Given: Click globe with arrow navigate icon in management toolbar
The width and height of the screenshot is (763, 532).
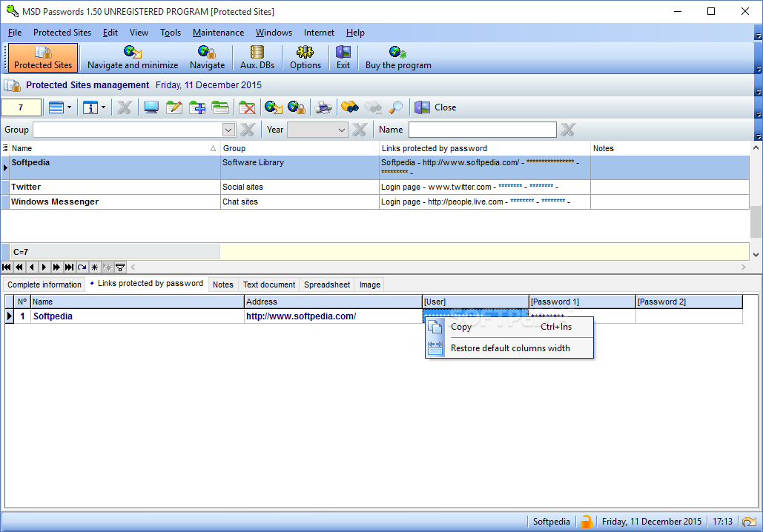Looking at the screenshot, I should tap(274, 107).
